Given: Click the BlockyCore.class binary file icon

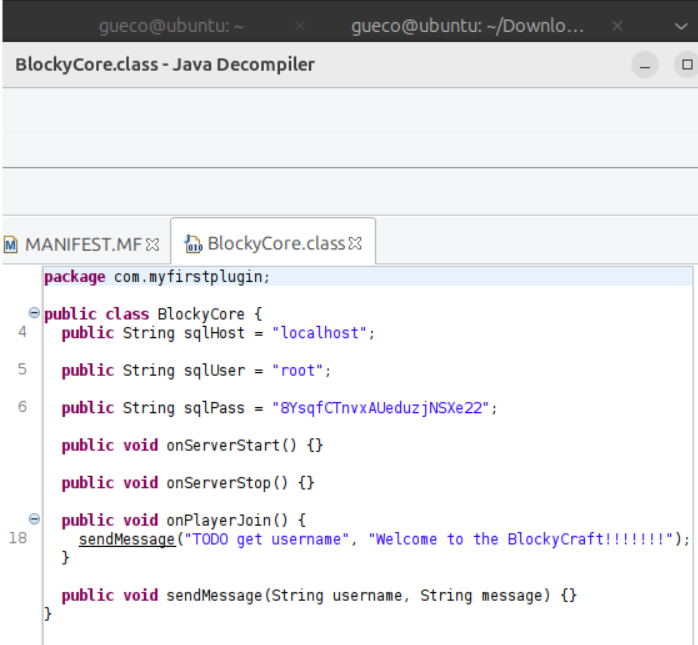Looking at the screenshot, I should (x=193, y=244).
